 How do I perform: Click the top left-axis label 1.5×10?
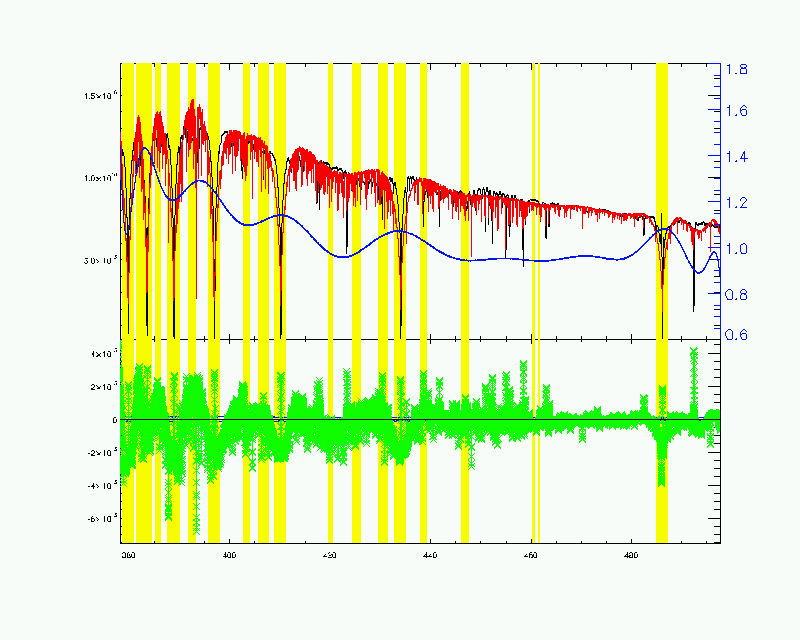pyautogui.click(x=101, y=95)
